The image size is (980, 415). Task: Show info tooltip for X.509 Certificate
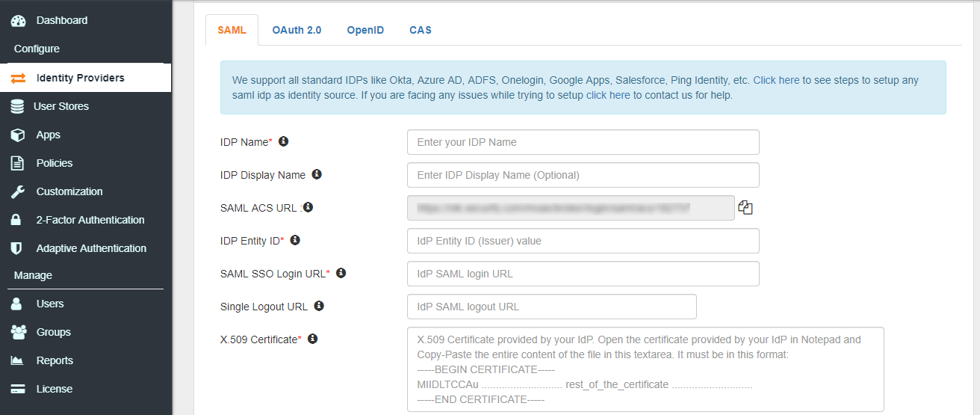313,339
